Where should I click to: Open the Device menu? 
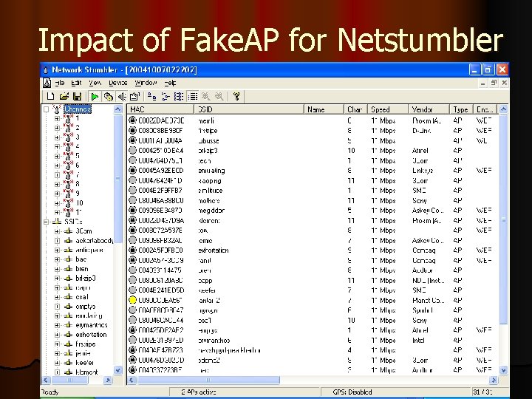(117, 83)
